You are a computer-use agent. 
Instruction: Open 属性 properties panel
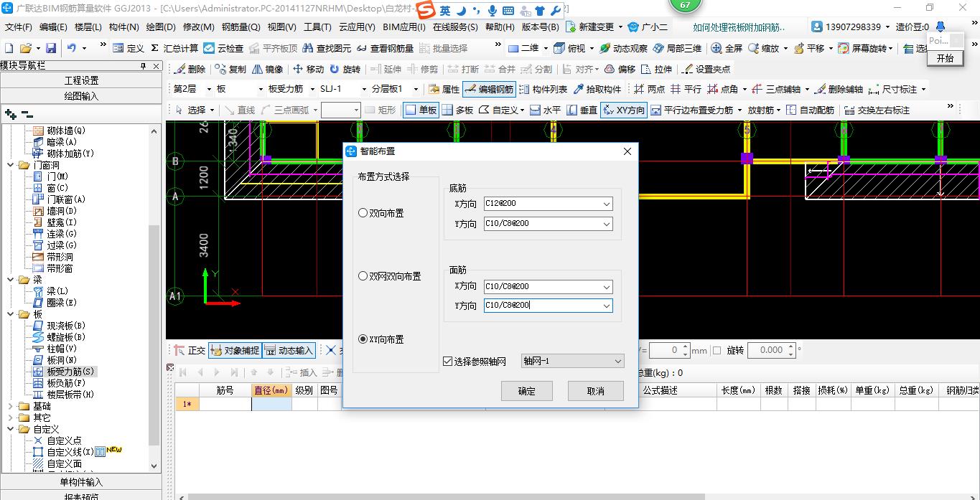444,90
